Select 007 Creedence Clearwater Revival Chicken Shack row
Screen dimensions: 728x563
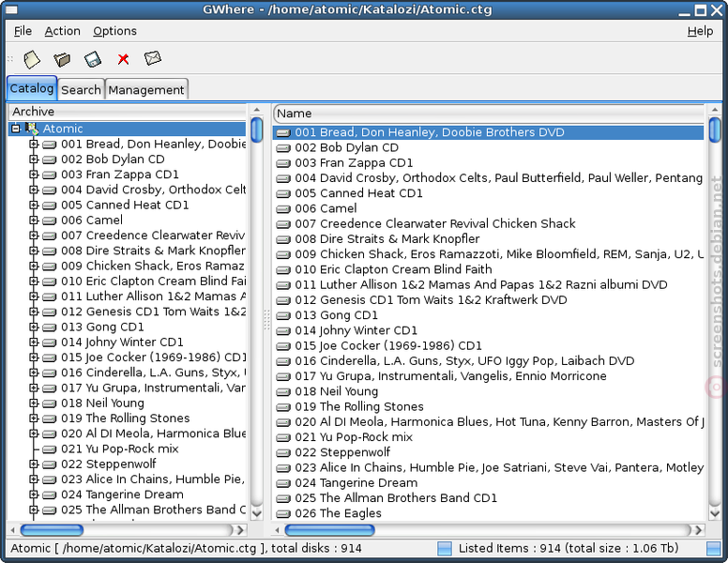tap(489, 223)
